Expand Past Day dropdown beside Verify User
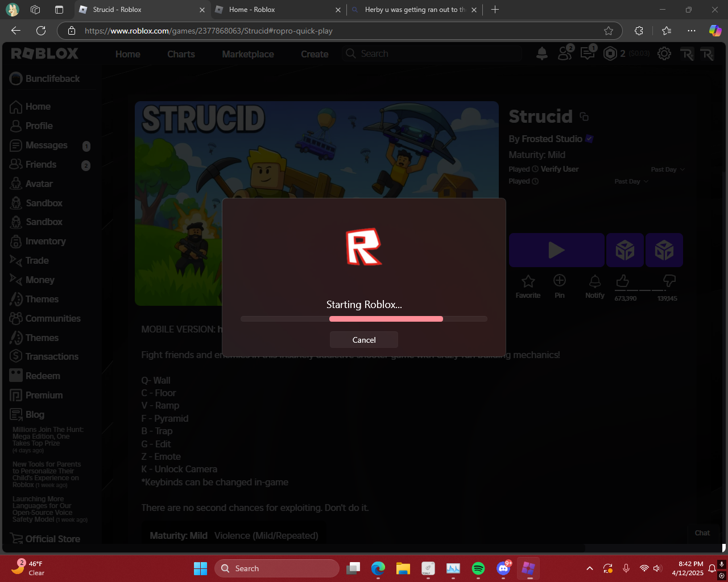The image size is (728, 582). 668,169
